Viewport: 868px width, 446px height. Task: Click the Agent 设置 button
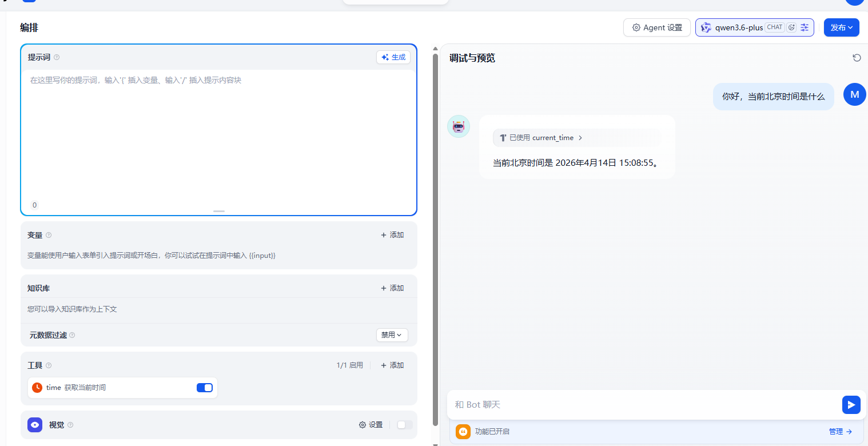657,27
